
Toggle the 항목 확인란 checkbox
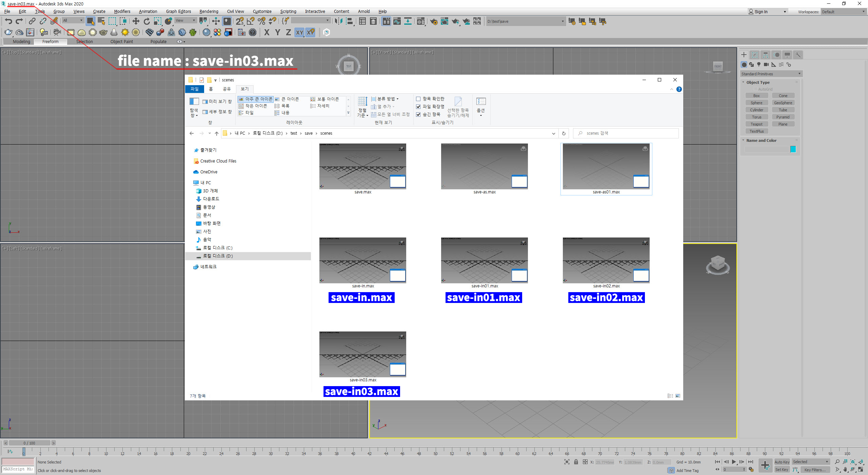418,99
